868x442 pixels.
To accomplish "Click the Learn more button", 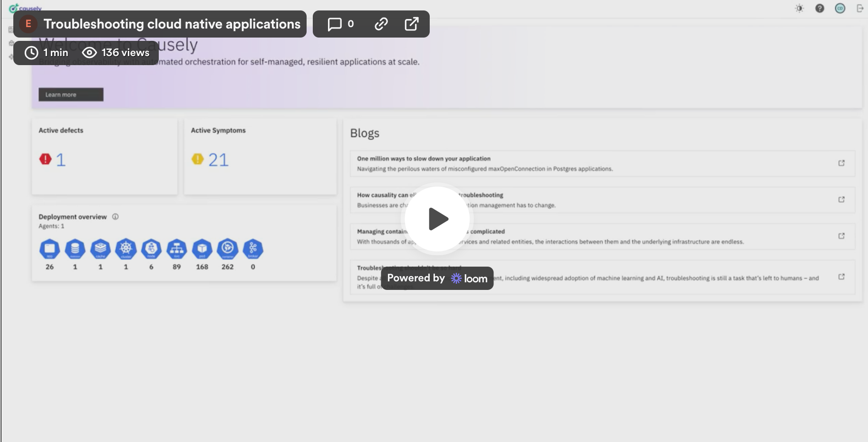I will tap(70, 94).
